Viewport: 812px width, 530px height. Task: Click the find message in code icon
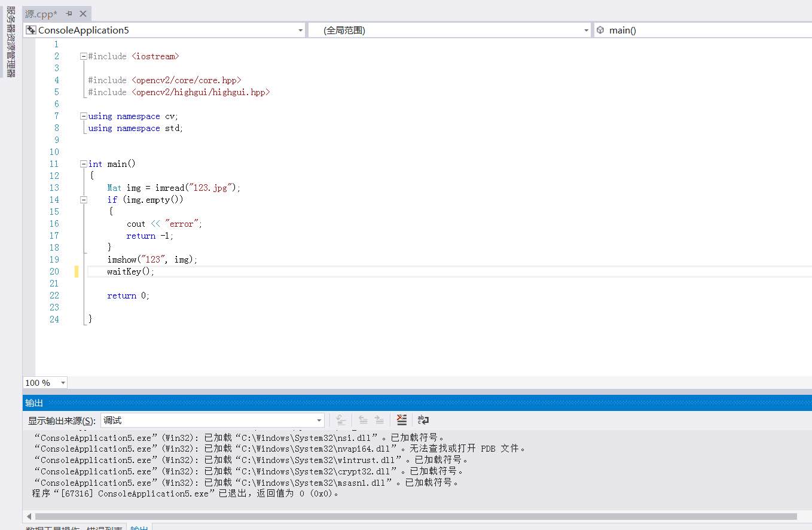tap(341, 420)
